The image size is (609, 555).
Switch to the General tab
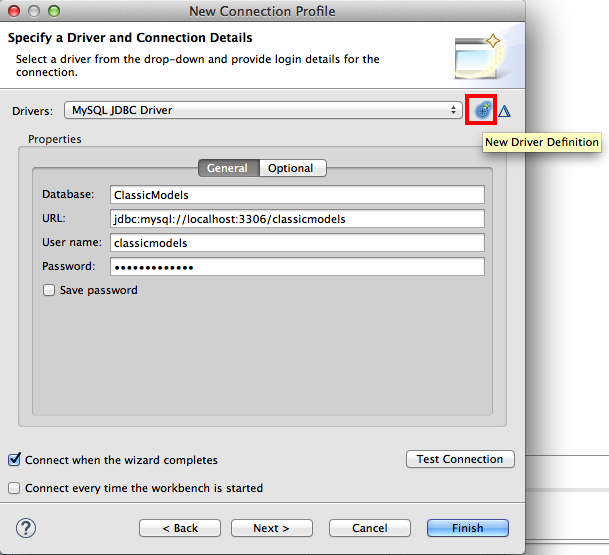pos(228,168)
